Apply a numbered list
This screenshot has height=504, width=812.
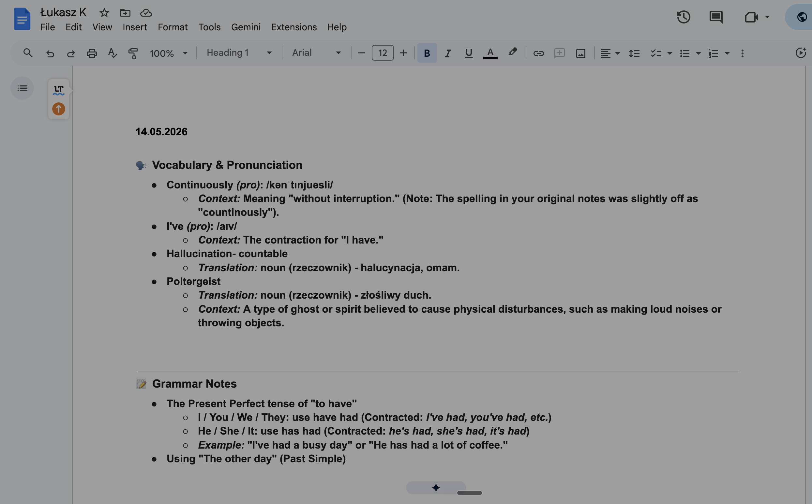point(713,53)
